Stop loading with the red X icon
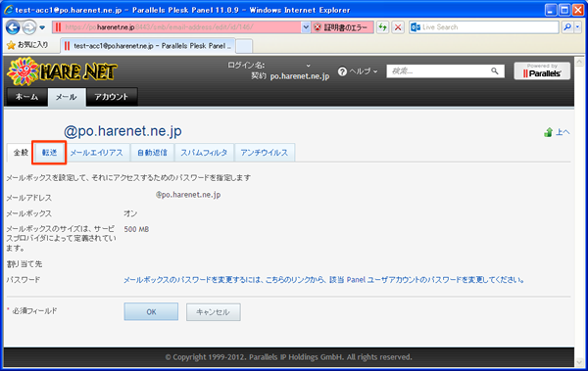Viewport: 588px width, 371px height. click(398, 27)
